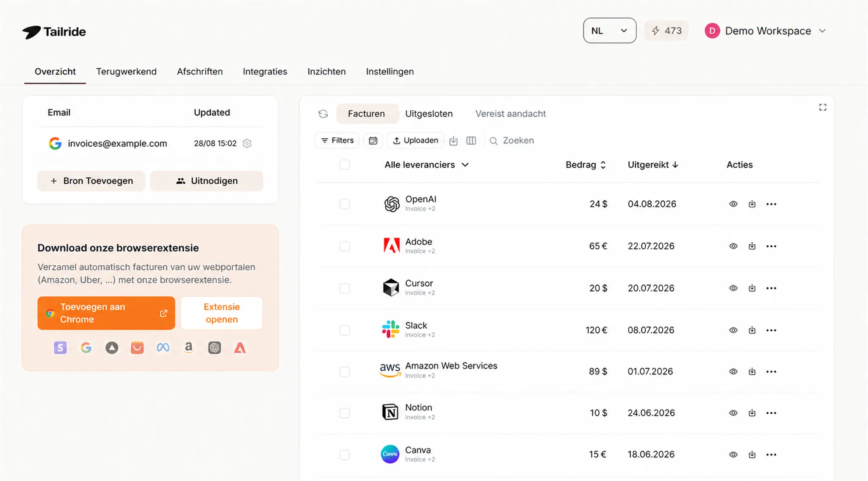Screen dimensions: 868x481
Task: Preview the Cursor invoice with eye icon
Action: pos(733,288)
